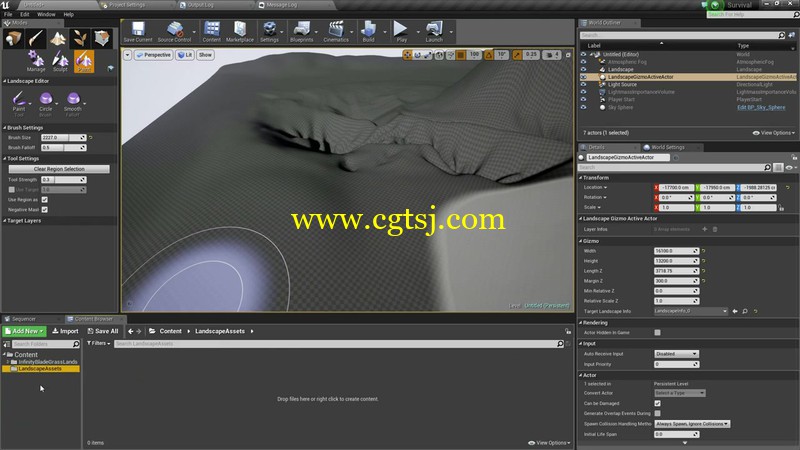Open Spawn Collision Handling Method dropdown
Screen dimensions: 800x450
point(692,424)
